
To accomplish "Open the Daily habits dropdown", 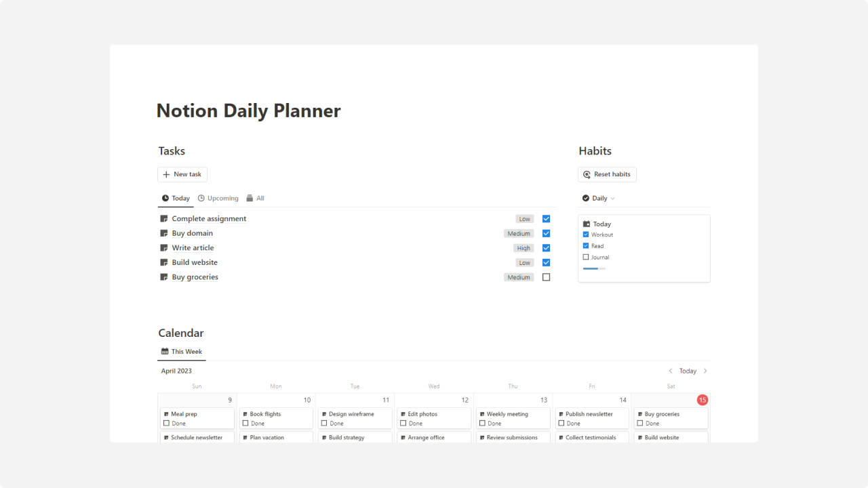I will 599,198.
